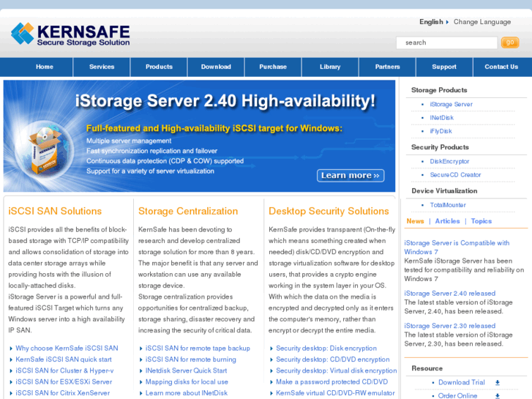Open the DiskEncryptor product link
The width and height of the screenshot is (532, 399).
click(449, 161)
